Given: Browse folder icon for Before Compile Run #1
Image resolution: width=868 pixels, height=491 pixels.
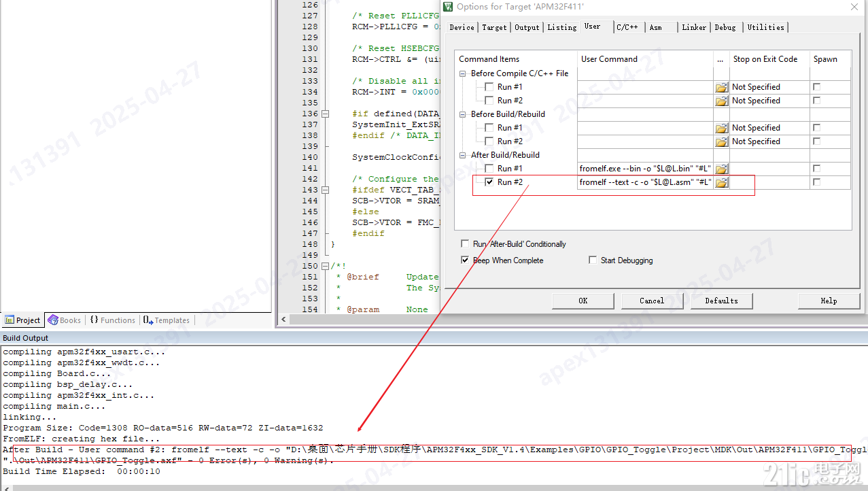Looking at the screenshot, I should tap(721, 87).
